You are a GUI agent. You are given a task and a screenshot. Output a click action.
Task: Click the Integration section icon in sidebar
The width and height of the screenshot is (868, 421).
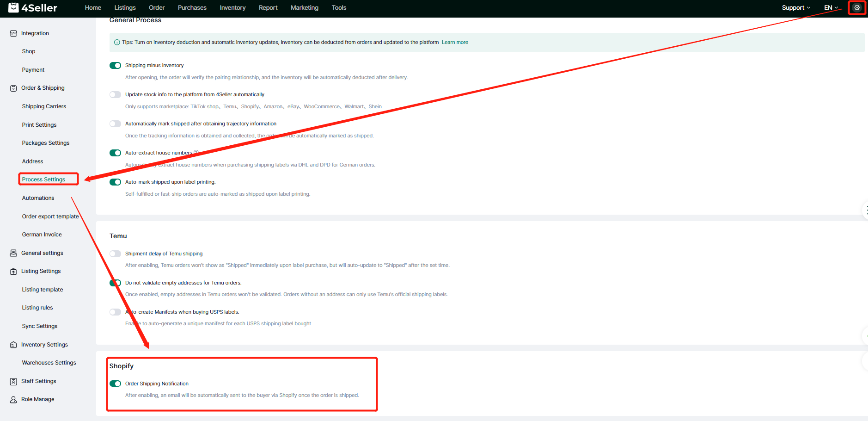pos(13,33)
